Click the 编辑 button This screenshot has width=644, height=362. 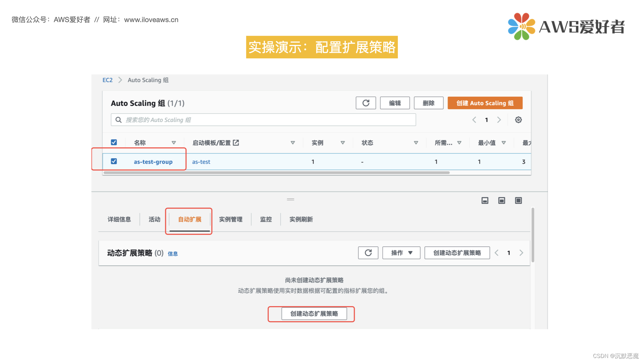tap(395, 103)
